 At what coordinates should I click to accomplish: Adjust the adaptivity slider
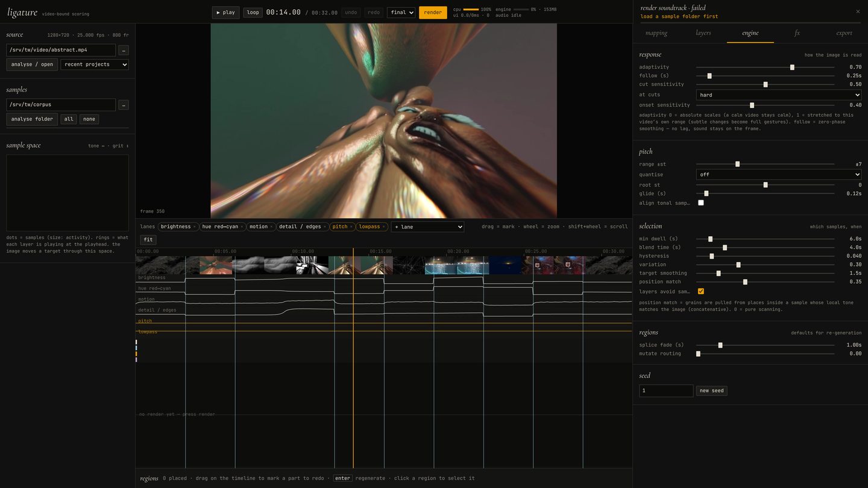tap(766, 67)
